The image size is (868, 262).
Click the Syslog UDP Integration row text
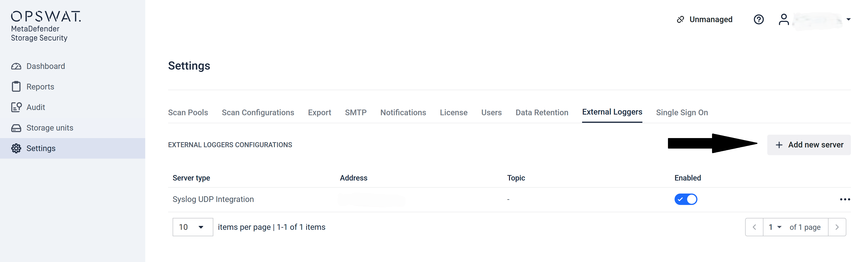pos(213,199)
